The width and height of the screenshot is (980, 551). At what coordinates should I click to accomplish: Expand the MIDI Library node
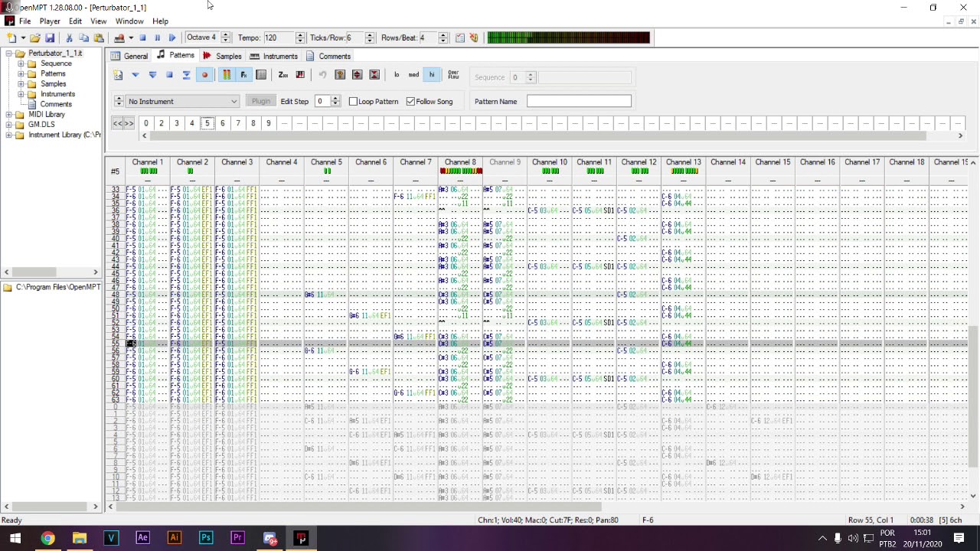point(8,115)
